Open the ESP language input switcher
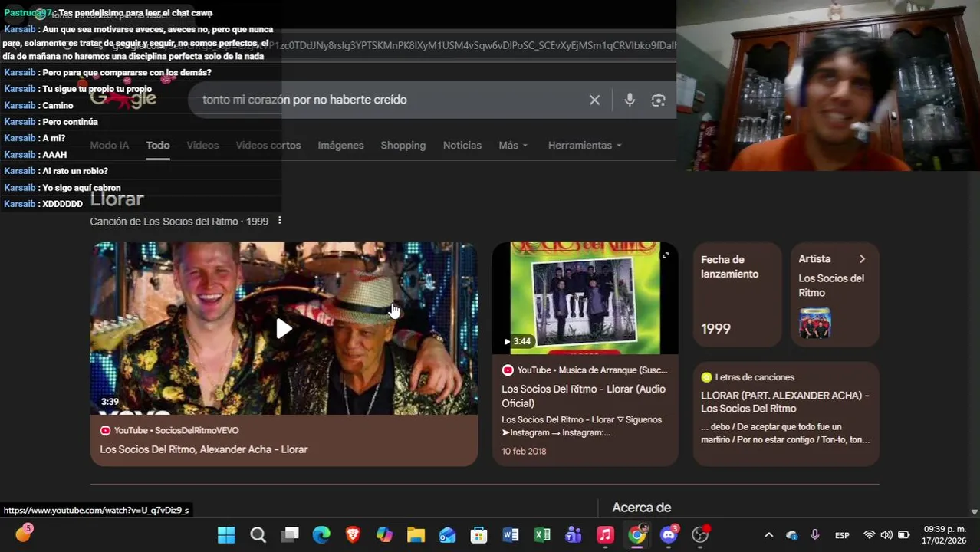 [842, 535]
